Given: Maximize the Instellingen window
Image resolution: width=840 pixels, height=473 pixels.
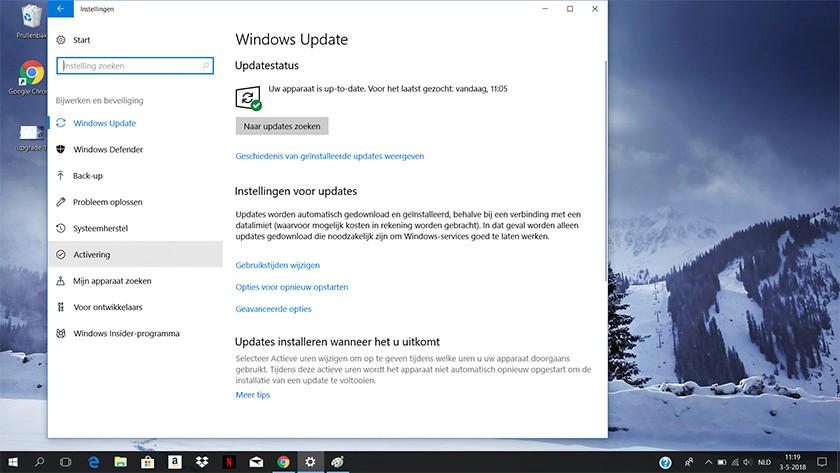Looking at the screenshot, I should 570,9.
